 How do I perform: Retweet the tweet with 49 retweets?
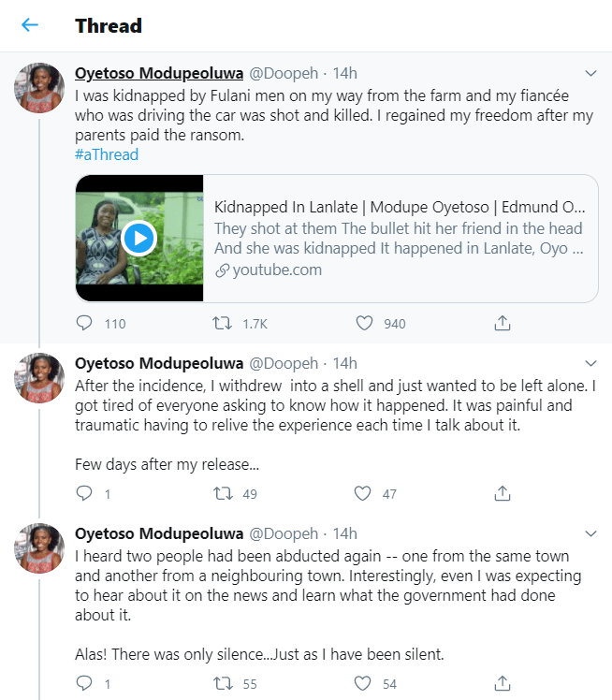(224, 493)
